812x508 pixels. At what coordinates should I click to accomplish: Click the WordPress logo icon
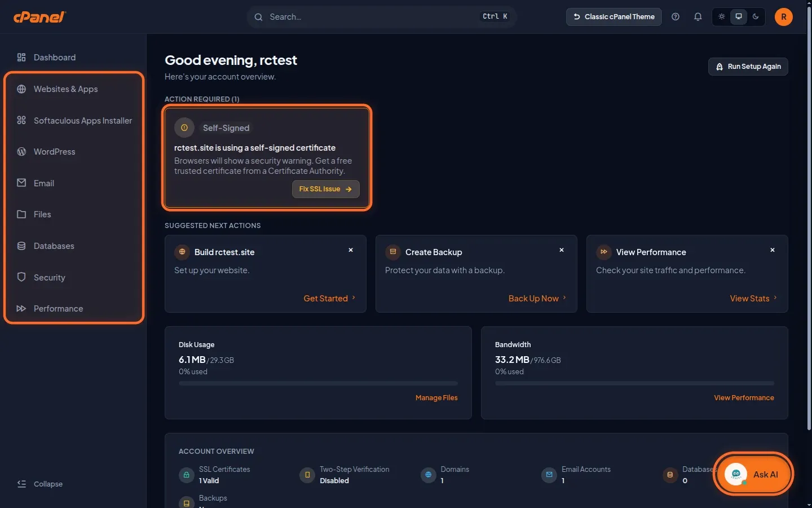coord(21,152)
